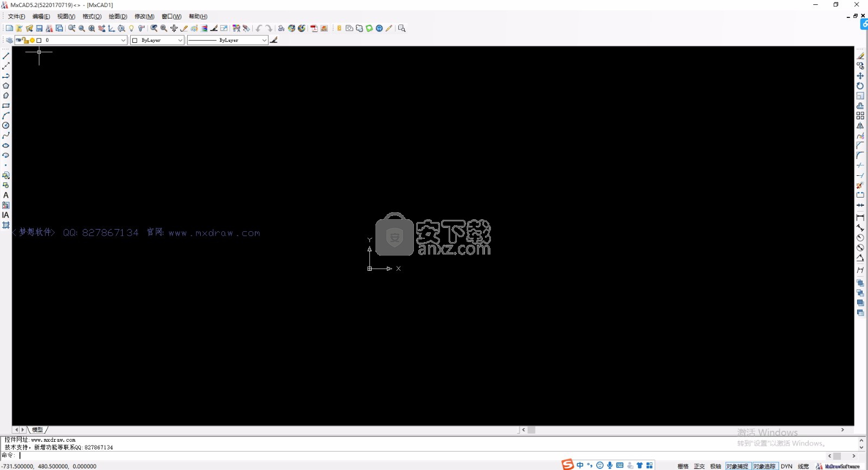Select the Spline curve tool

[6, 136]
